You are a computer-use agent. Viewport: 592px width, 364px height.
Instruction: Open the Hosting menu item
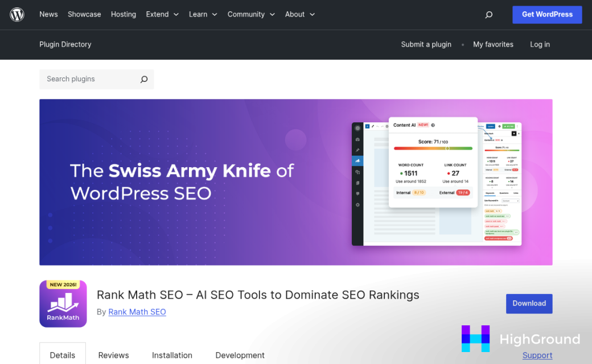[x=124, y=14]
